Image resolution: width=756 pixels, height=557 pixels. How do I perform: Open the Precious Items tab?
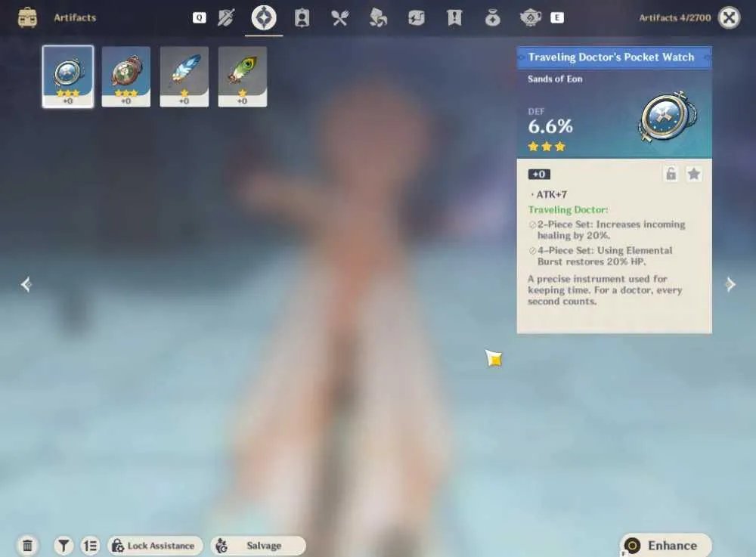[x=492, y=18]
